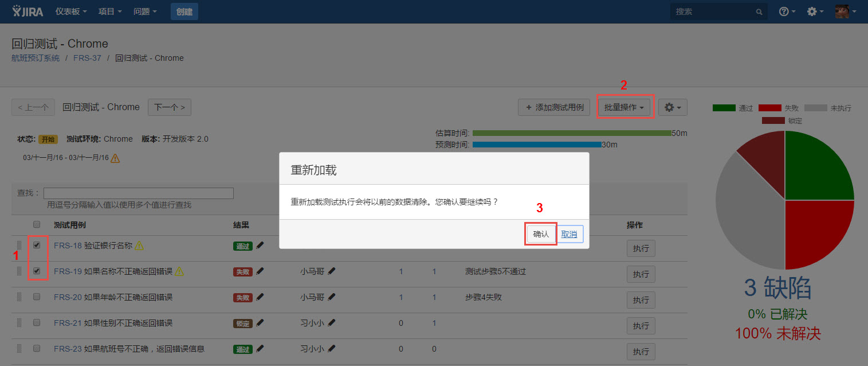Check the FRS-21 row checkbox
The height and width of the screenshot is (366, 868).
pos(37,322)
